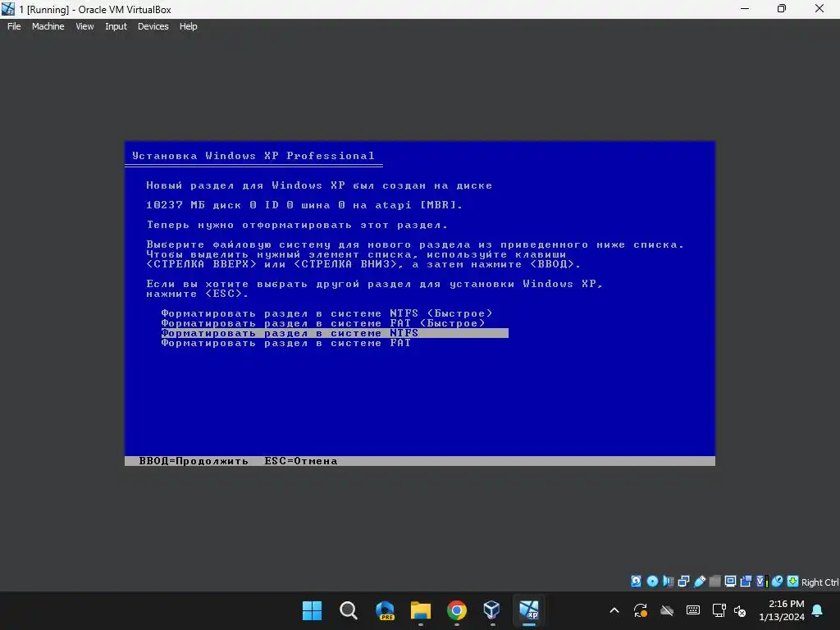Image resolution: width=840 pixels, height=630 pixels.
Task: Click the OneDrive cloud tray icon
Action: [x=666, y=610]
